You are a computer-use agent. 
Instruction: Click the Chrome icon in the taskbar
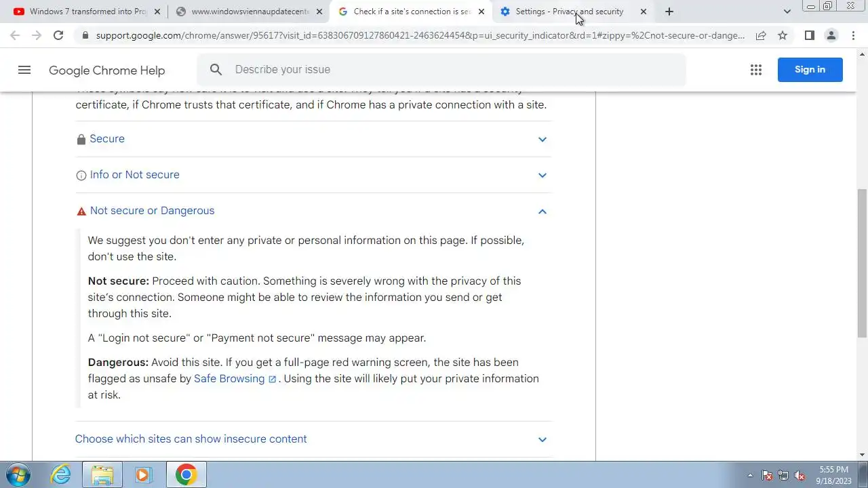click(186, 474)
